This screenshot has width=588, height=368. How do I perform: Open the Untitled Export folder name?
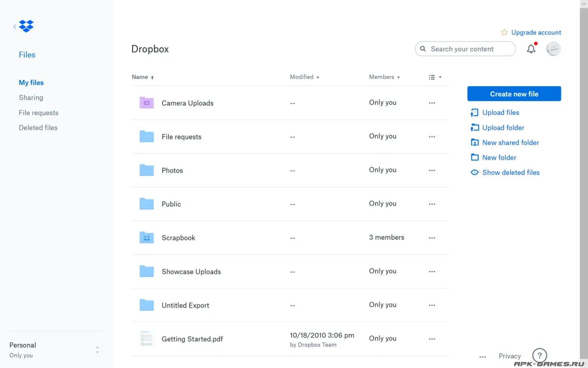point(185,305)
